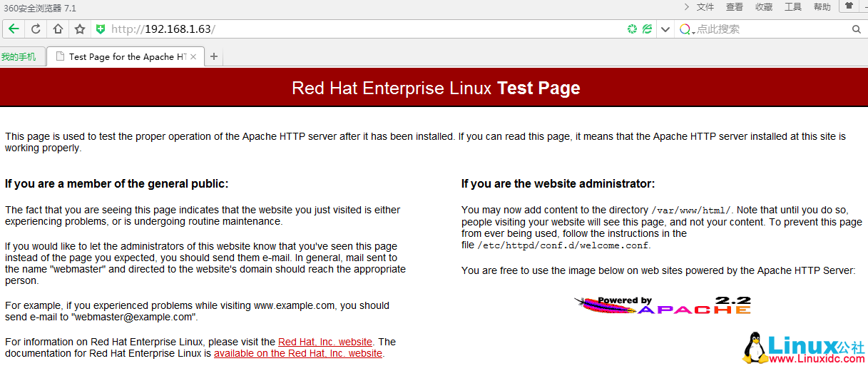Click the green circular icon in address bar
Viewport: 868px width, 366px height.
pyautogui.click(x=632, y=29)
